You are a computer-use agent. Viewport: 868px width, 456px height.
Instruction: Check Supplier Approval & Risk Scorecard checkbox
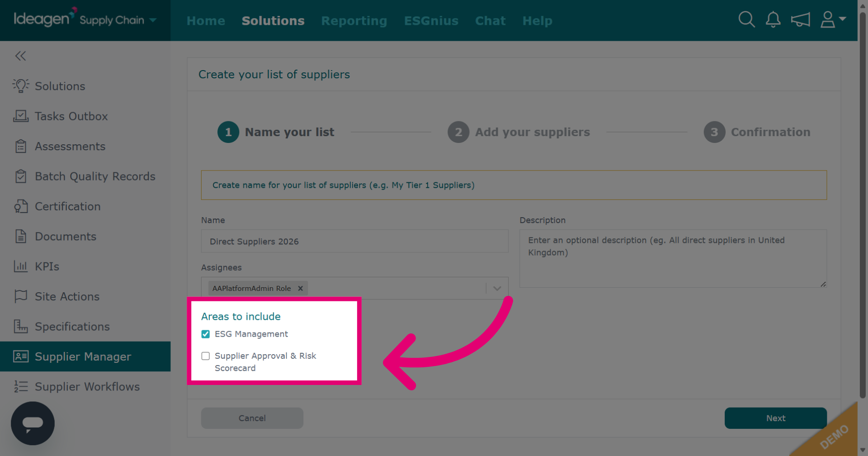tap(206, 356)
